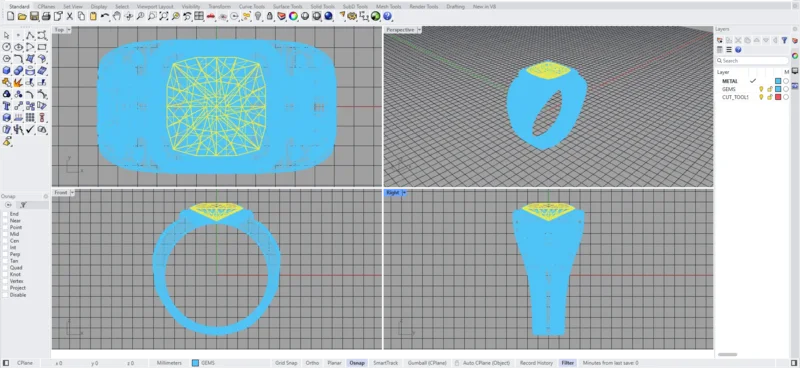
Task: Enable the End osnap checkbox
Action: click(x=6, y=214)
